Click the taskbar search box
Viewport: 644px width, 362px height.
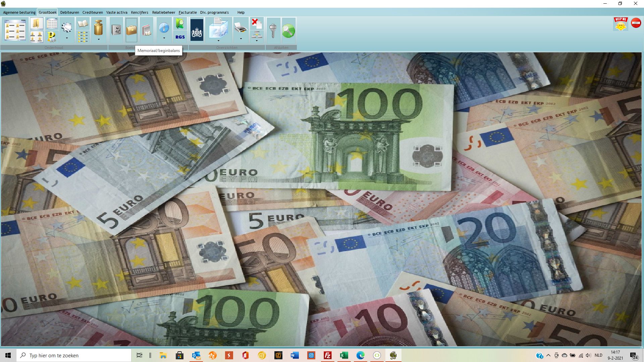(74, 355)
